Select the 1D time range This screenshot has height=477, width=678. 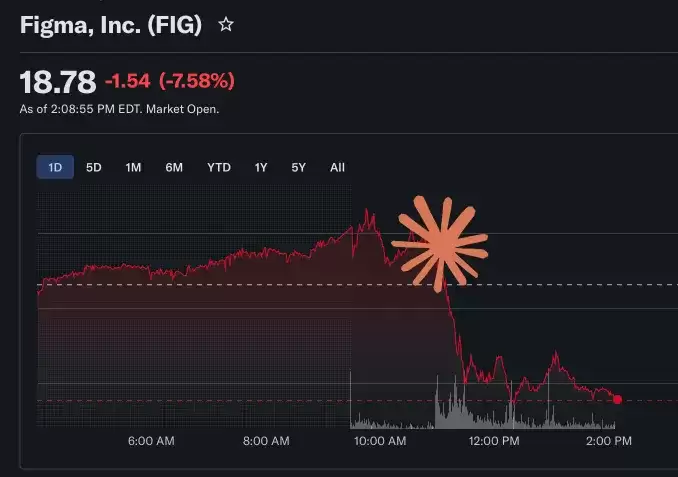pos(55,167)
